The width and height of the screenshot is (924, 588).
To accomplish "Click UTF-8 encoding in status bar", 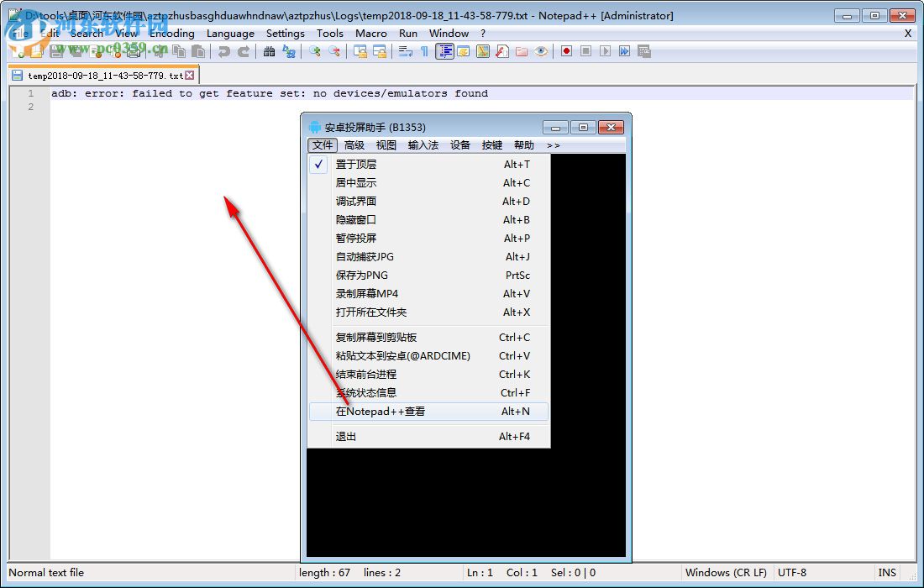I will pos(792,573).
